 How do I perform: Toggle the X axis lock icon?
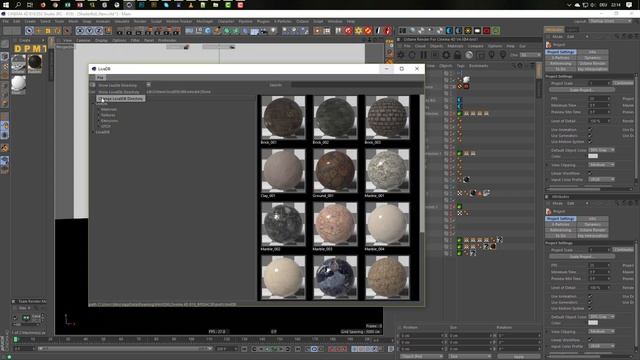click(x=80, y=31)
